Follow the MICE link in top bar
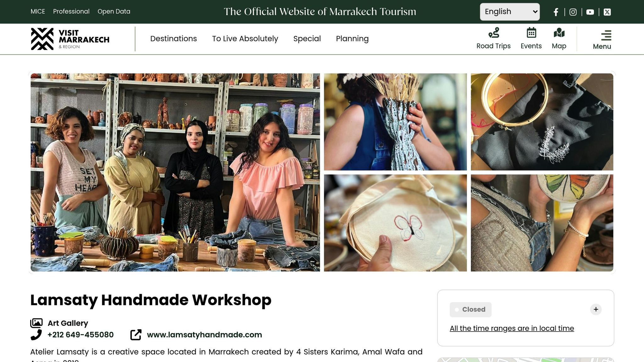The height and width of the screenshot is (362, 644). [x=38, y=12]
